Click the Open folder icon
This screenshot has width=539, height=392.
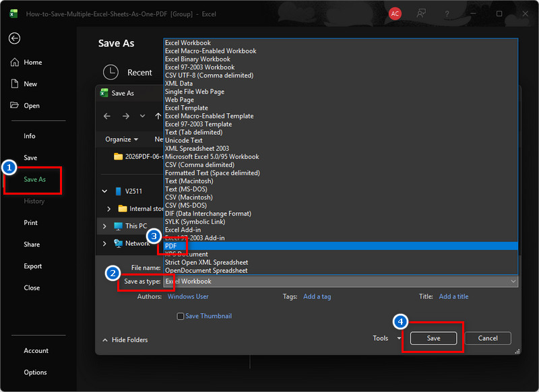point(14,105)
